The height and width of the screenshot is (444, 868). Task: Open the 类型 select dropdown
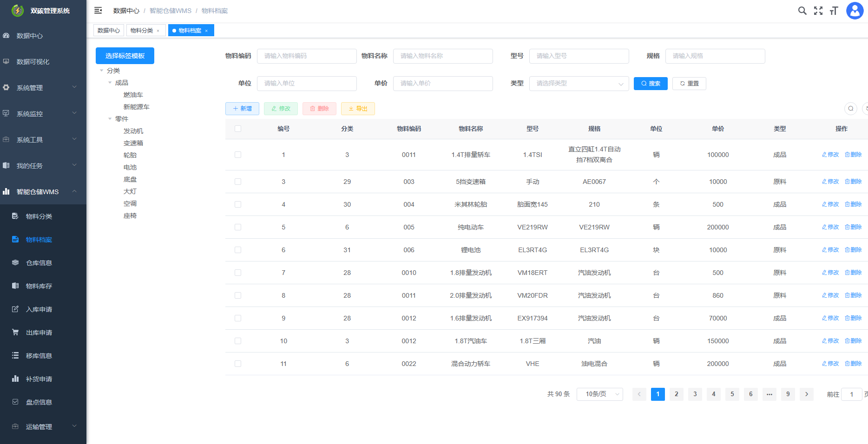[579, 84]
